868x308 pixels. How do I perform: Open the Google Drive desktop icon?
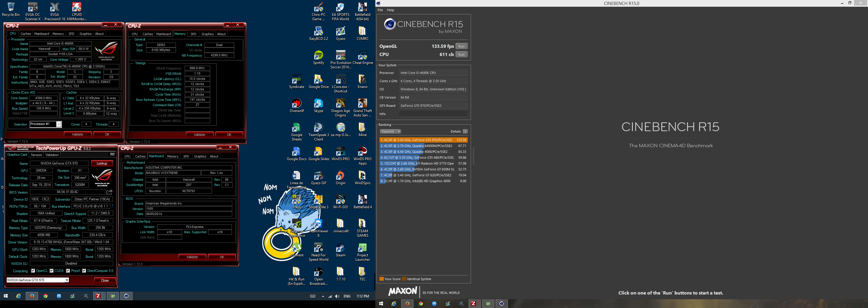(x=318, y=82)
